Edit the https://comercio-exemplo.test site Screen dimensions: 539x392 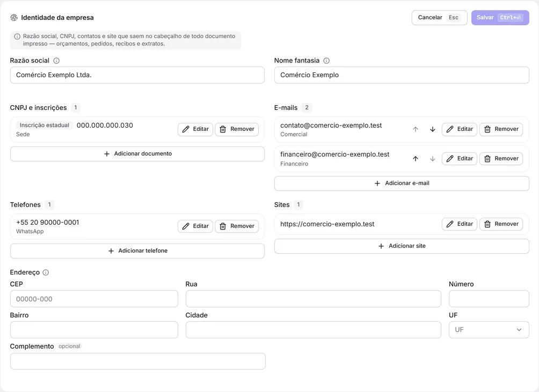459,224
